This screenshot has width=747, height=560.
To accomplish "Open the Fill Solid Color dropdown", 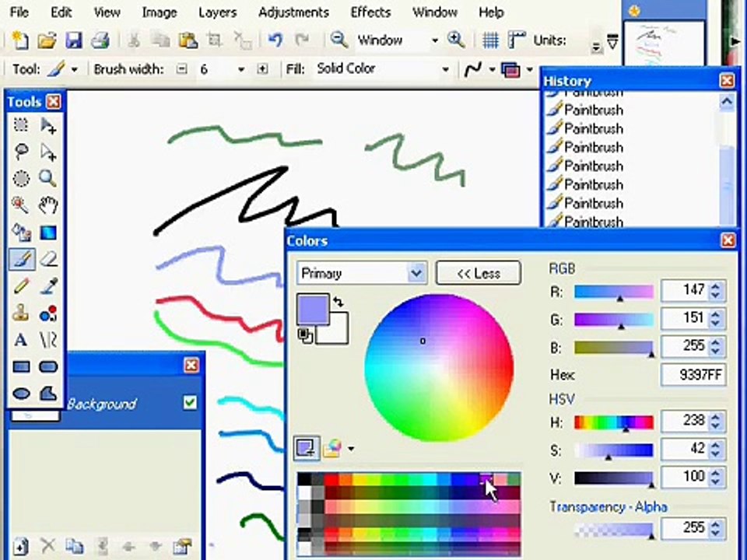I will [445, 69].
